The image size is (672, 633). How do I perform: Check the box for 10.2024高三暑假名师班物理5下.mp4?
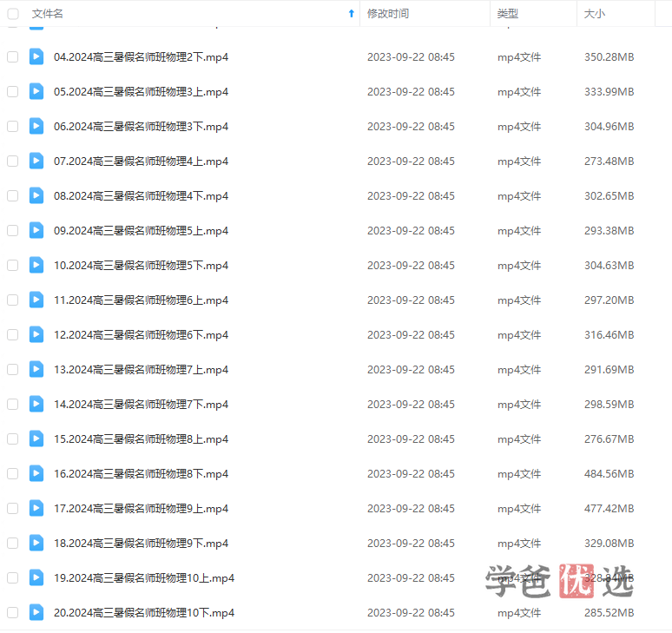tap(13, 265)
